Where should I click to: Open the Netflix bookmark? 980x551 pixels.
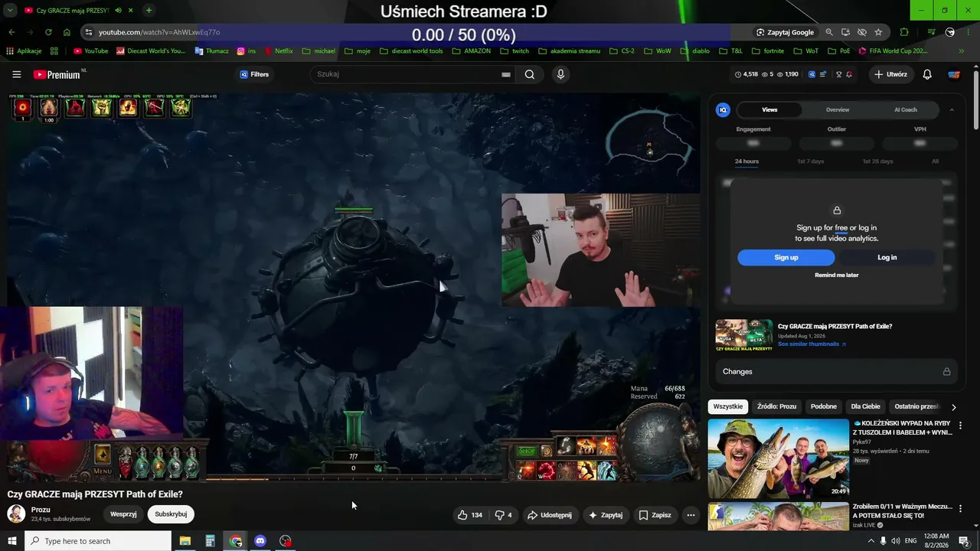point(279,51)
